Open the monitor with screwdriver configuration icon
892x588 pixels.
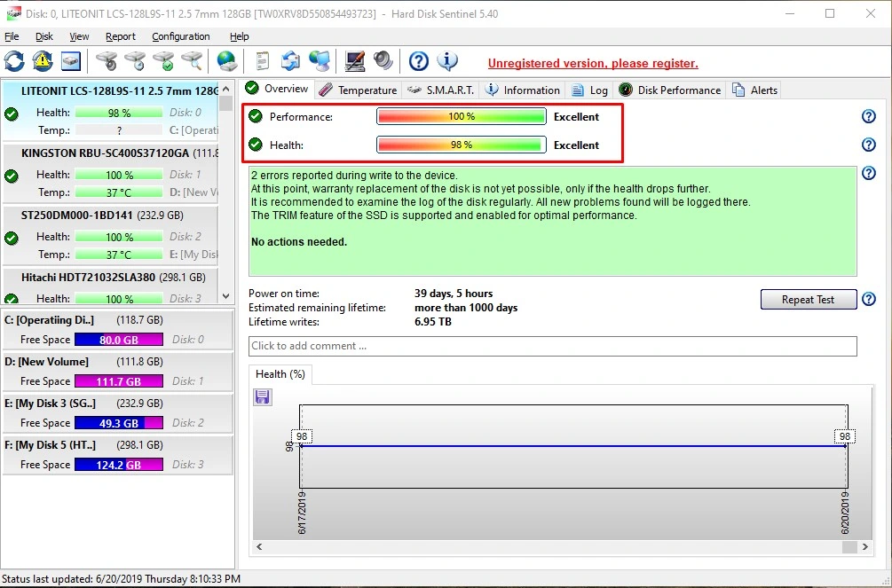[x=354, y=61]
